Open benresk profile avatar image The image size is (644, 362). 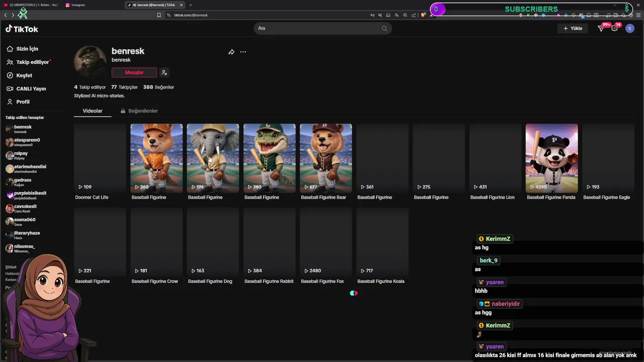coord(90,62)
